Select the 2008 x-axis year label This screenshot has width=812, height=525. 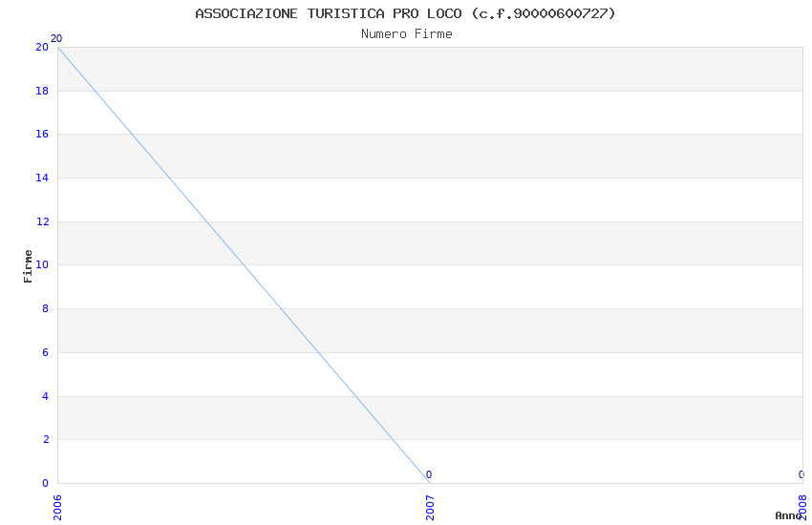pos(802,508)
